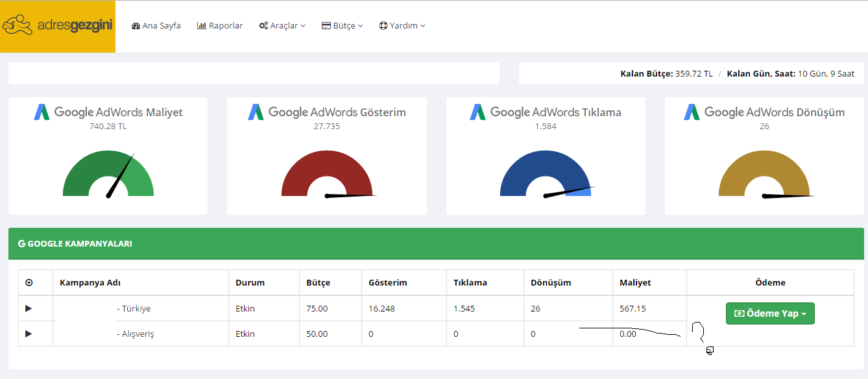Open the Yardım dropdown menu

coord(402,26)
